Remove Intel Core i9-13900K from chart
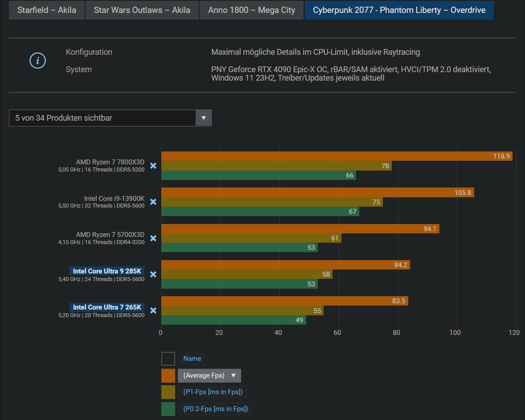The image size is (525, 420). [x=153, y=202]
